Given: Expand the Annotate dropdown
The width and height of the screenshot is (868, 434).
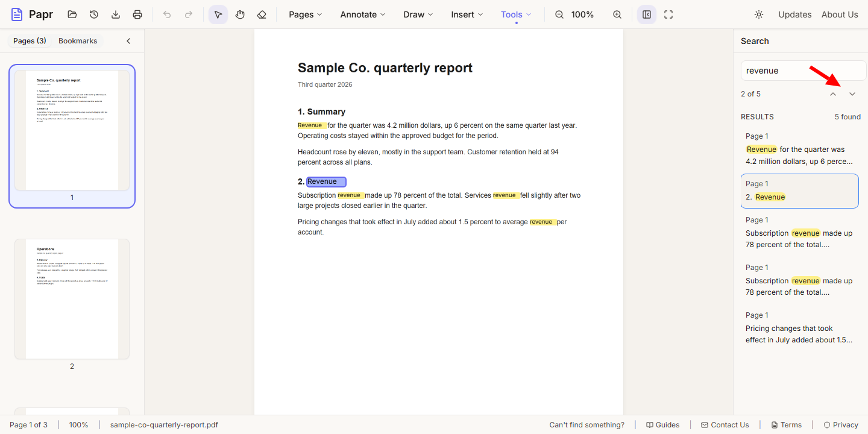Looking at the screenshot, I should point(363,14).
